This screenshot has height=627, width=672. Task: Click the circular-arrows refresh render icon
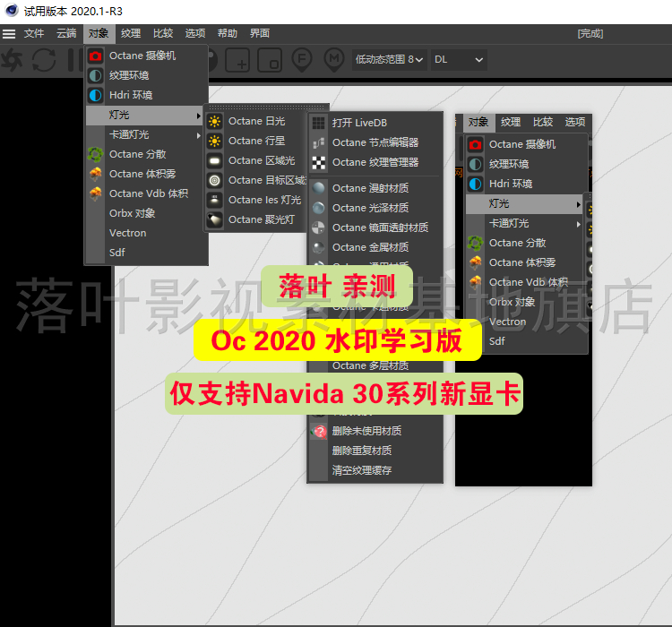[44, 60]
